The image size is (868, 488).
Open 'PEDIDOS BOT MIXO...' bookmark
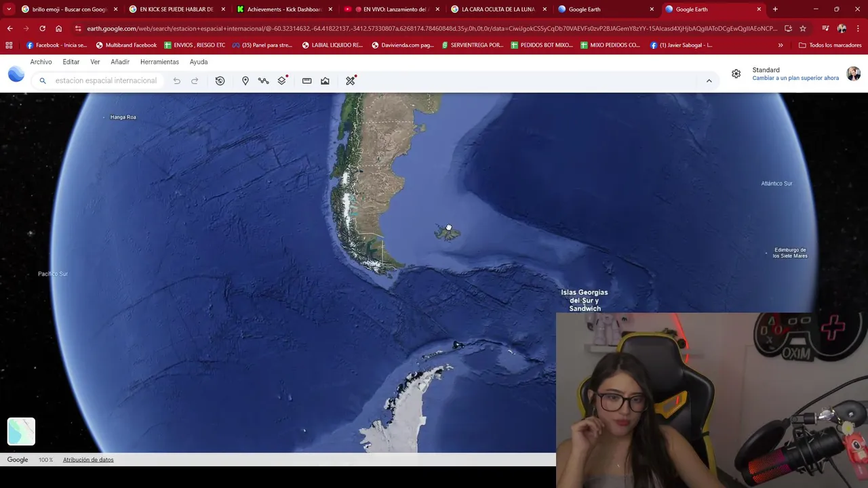click(x=542, y=45)
